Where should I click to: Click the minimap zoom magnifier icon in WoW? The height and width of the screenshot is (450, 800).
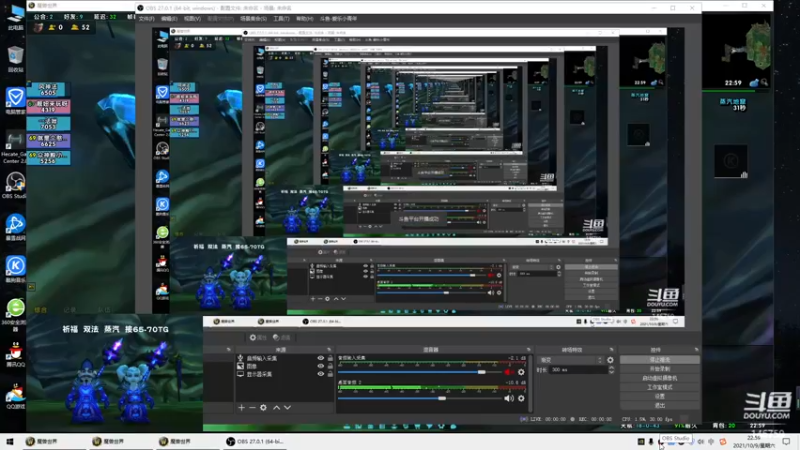coord(764,82)
